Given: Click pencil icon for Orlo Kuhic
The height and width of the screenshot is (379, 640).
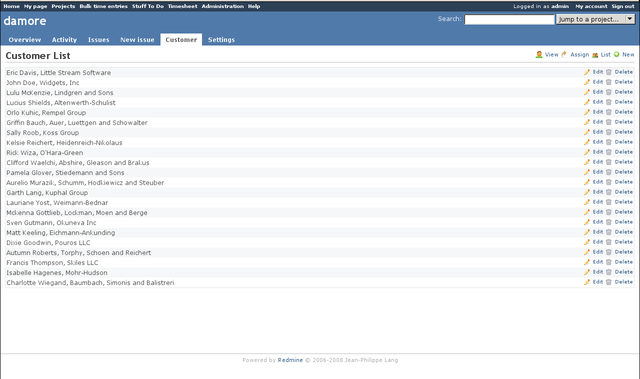Looking at the screenshot, I should click(587, 112).
